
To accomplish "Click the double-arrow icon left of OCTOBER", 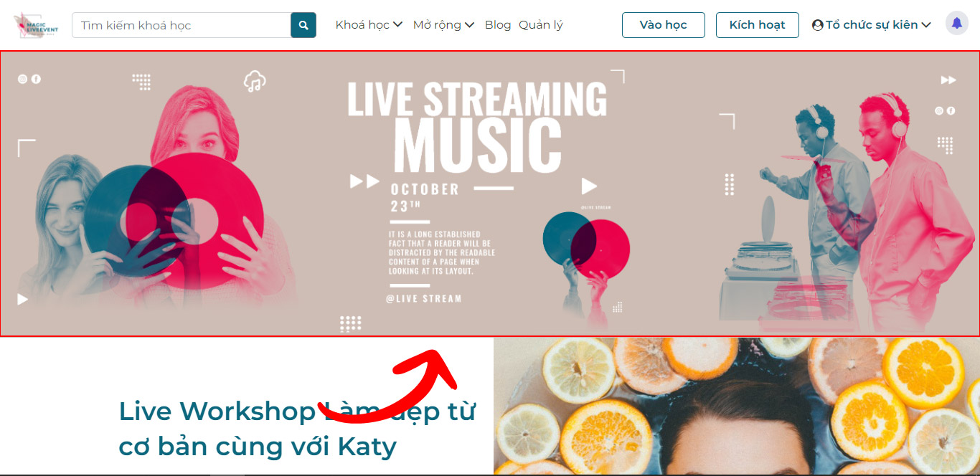I will [364, 181].
